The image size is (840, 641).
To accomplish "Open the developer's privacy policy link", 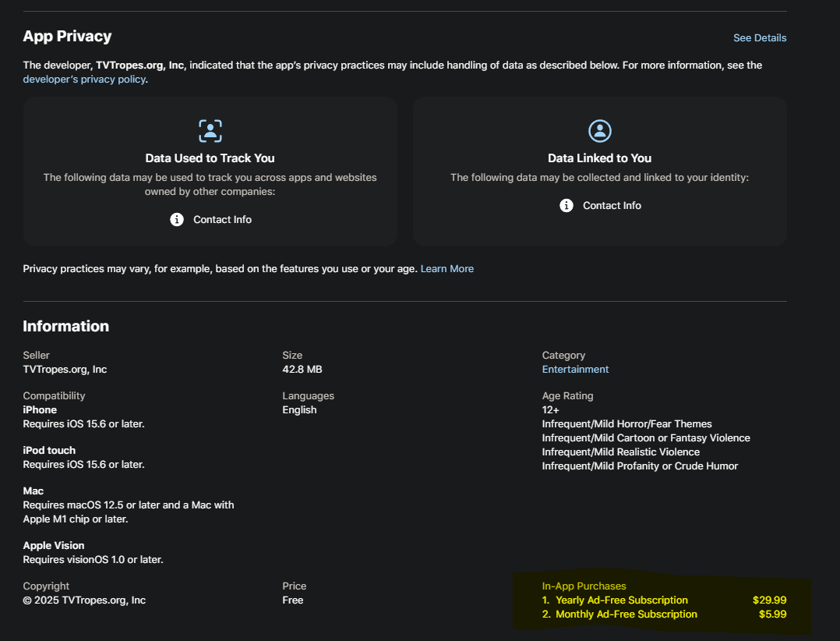I will coord(84,80).
